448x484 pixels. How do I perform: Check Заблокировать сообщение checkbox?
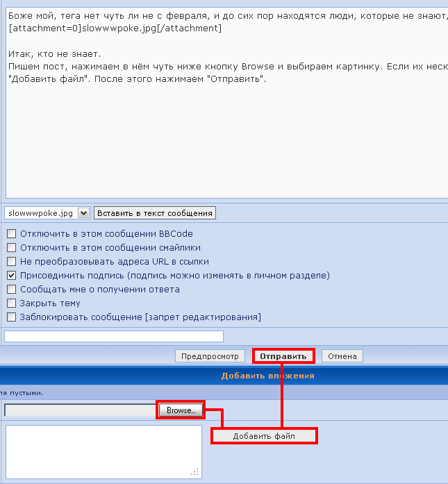pos(11,317)
